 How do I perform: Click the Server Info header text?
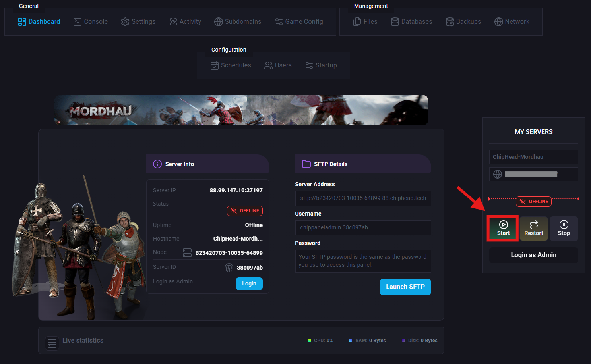[180, 164]
